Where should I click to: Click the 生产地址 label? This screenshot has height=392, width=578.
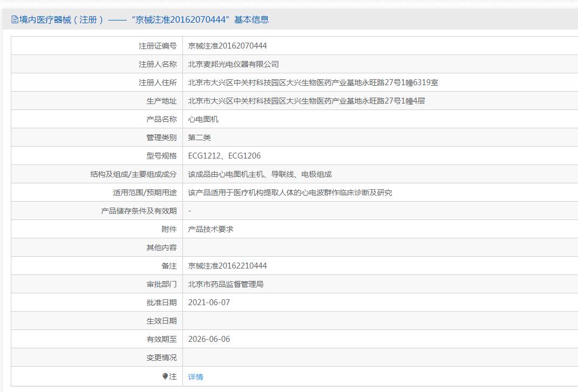(x=161, y=101)
